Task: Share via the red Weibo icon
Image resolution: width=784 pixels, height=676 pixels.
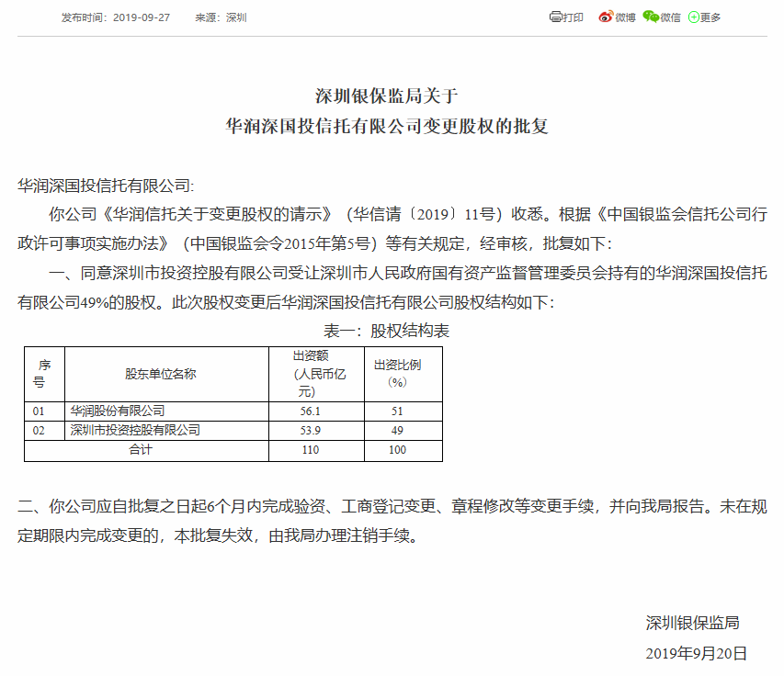Action: point(605,17)
